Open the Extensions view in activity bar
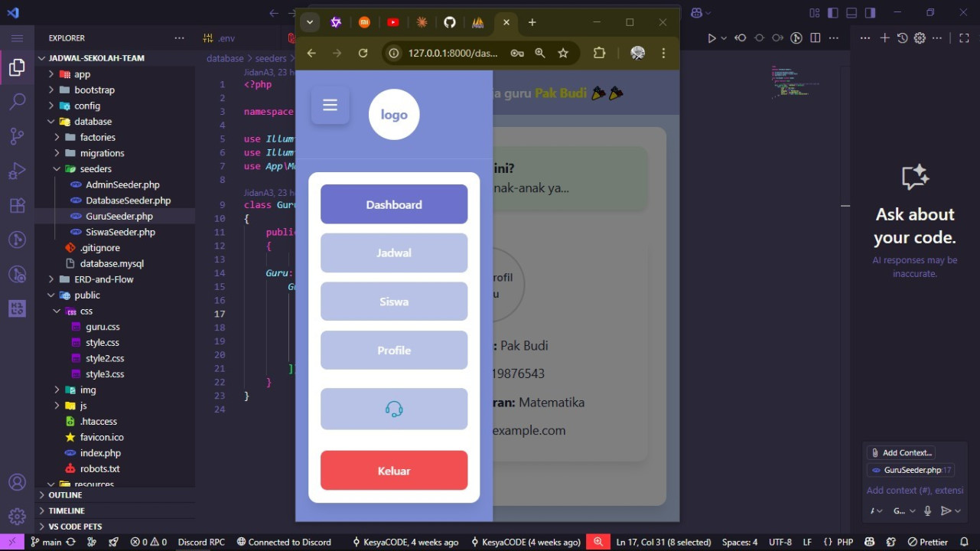This screenshot has height=551, width=980. point(17,206)
